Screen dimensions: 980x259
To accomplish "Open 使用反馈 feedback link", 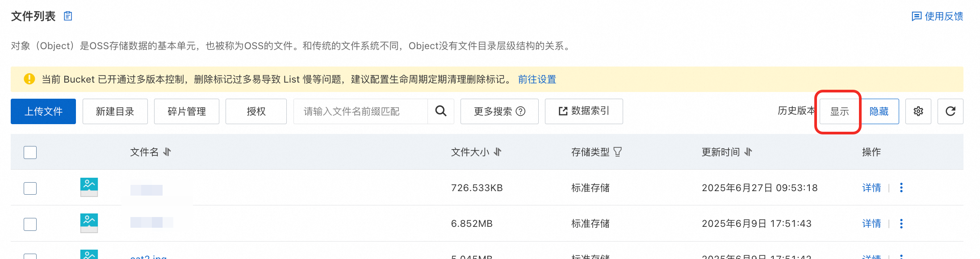I will 937,16.
